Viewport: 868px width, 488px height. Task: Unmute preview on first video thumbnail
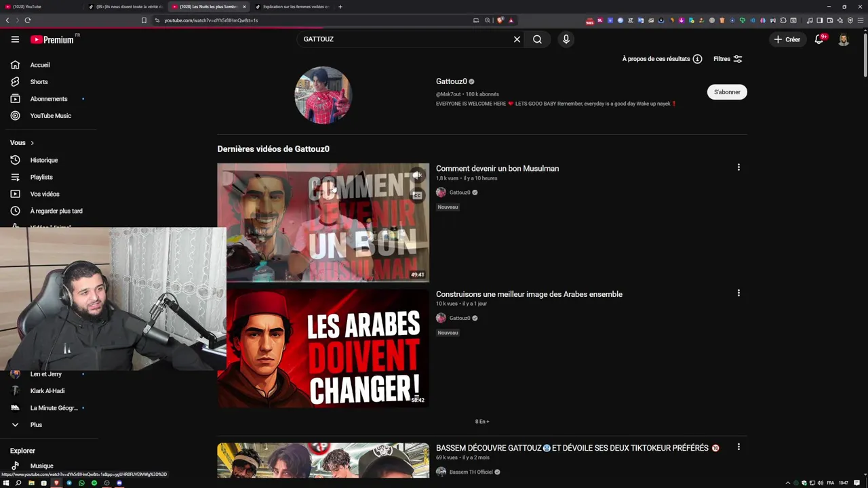[418, 176]
